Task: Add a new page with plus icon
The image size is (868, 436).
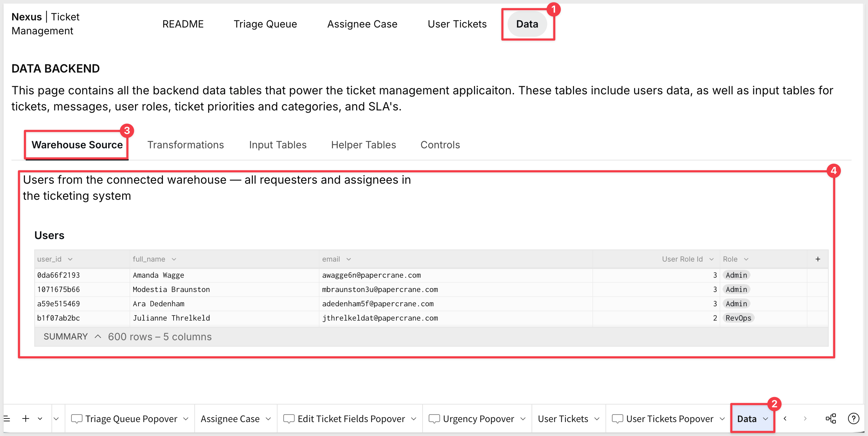Action: [x=26, y=418]
